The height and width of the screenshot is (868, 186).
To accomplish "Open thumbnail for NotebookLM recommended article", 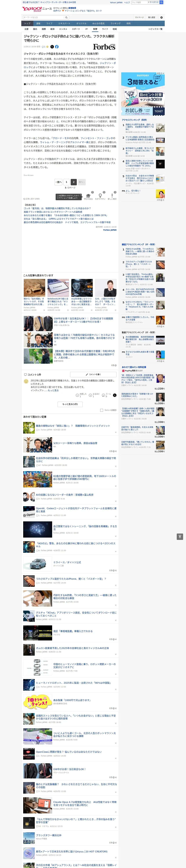I will [x=58, y=288].
